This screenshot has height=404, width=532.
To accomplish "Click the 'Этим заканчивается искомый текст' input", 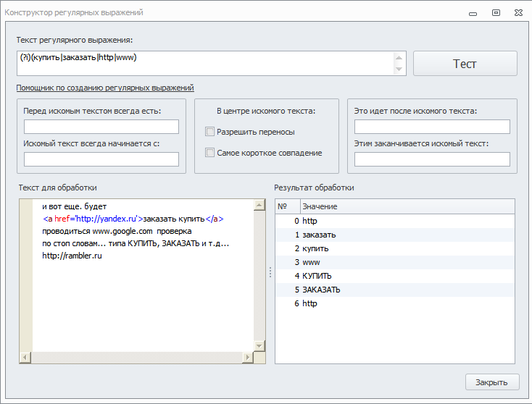I will point(432,159).
